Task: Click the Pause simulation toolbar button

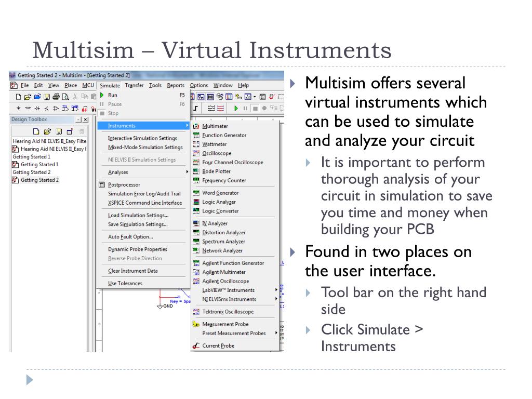Action: 245,108
